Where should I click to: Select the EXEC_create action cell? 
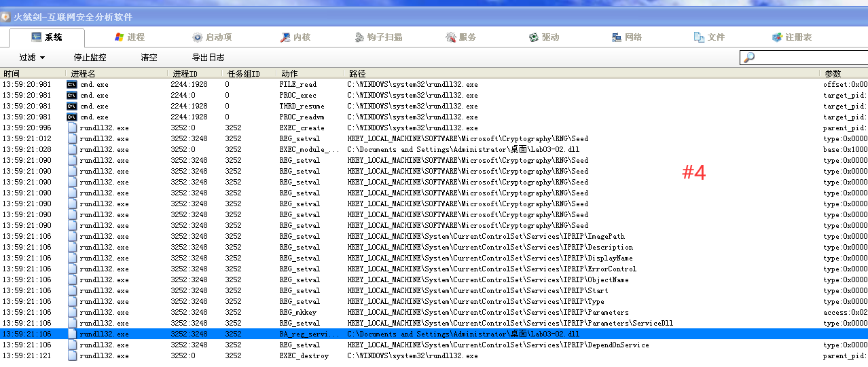pos(302,128)
